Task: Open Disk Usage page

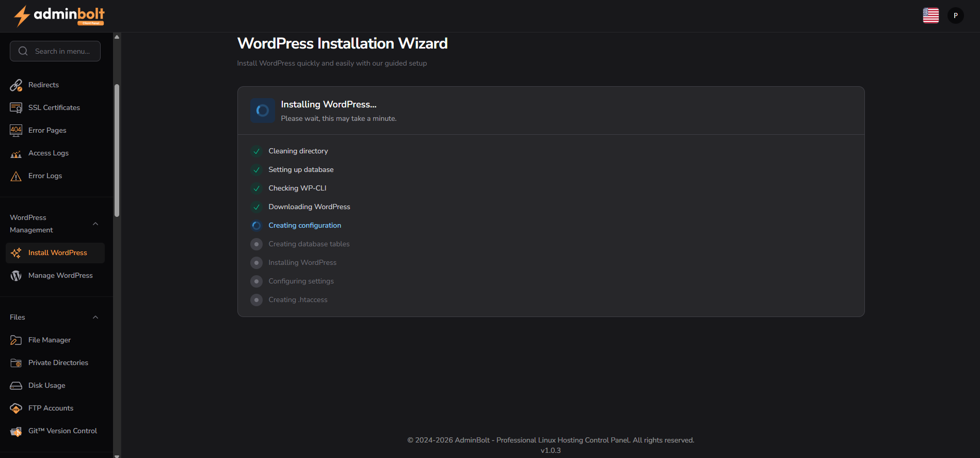Action: coord(55,386)
